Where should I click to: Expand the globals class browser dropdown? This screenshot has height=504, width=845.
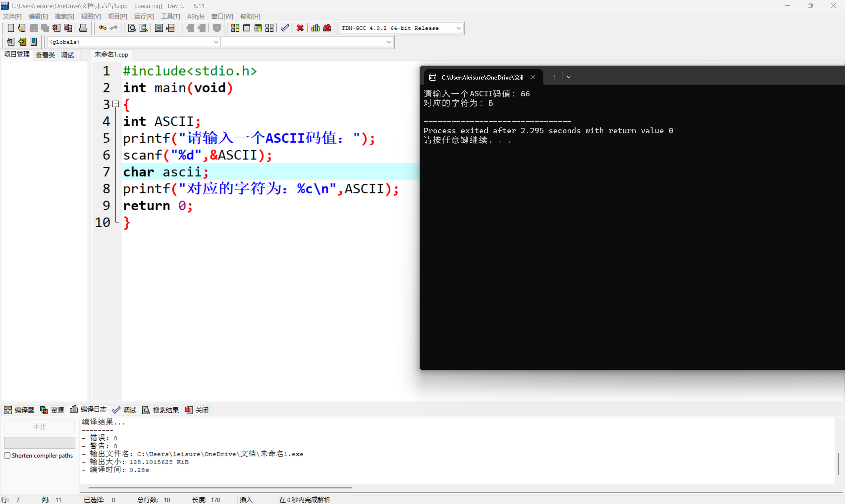[216, 42]
